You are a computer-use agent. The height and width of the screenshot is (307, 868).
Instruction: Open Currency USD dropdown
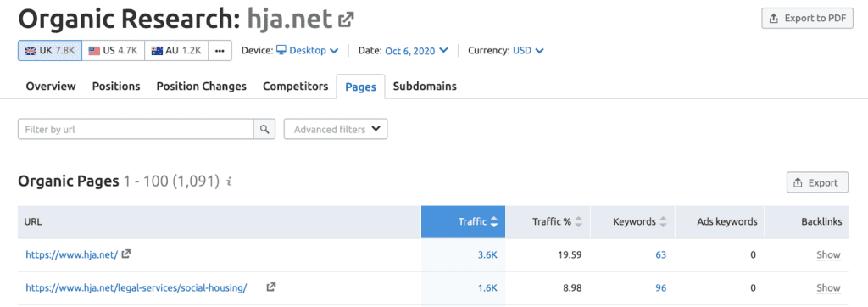pyautogui.click(x=528, y=50)
